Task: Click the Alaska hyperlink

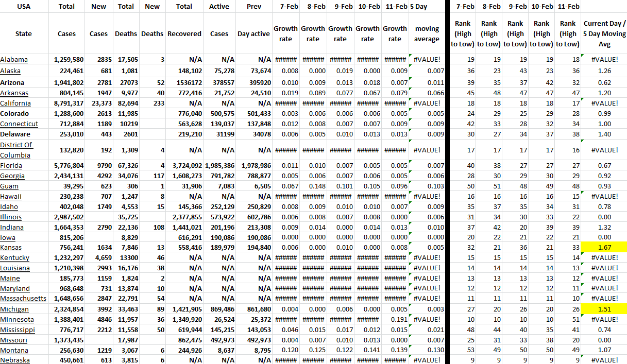Action: 11,71
